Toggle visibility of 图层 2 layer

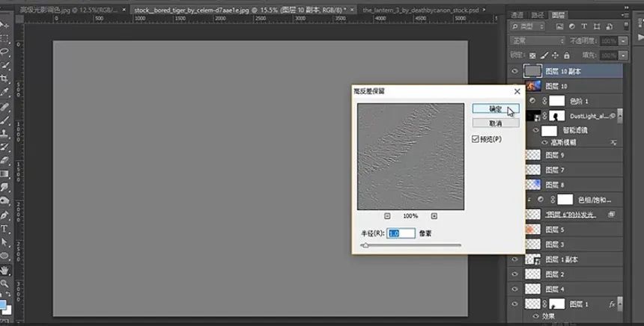514,274
